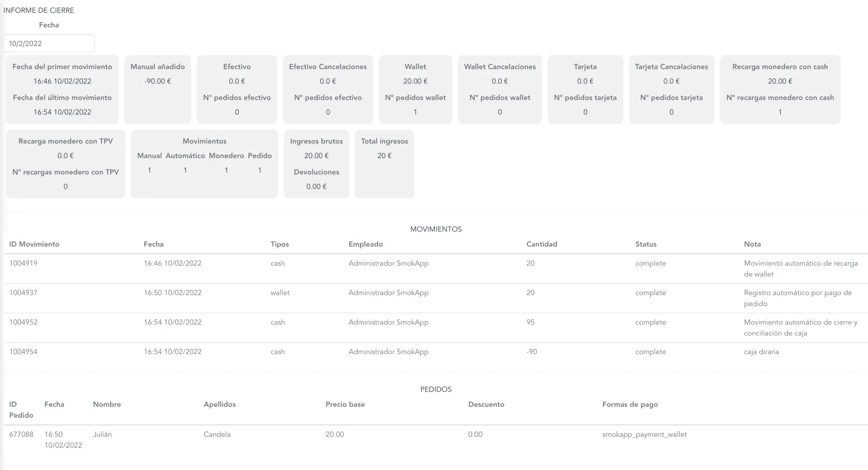
Task: Click the Automático label in Movimientos card
Action: (185, 156)
